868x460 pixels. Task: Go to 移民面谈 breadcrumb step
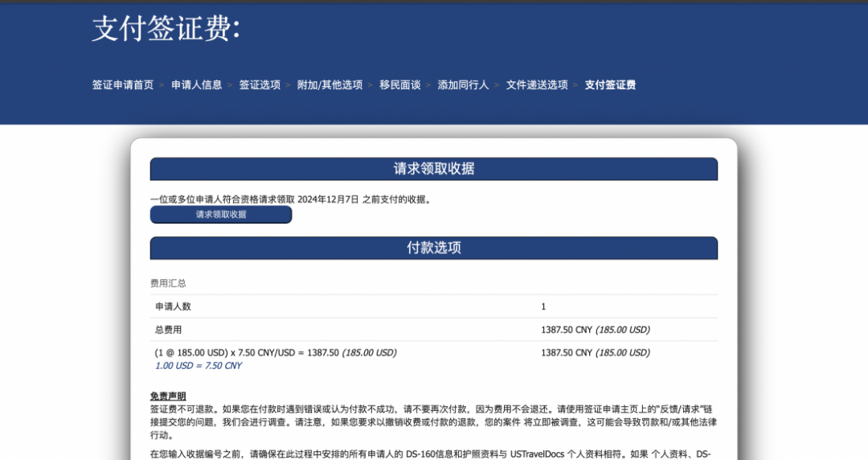[399, 84]
